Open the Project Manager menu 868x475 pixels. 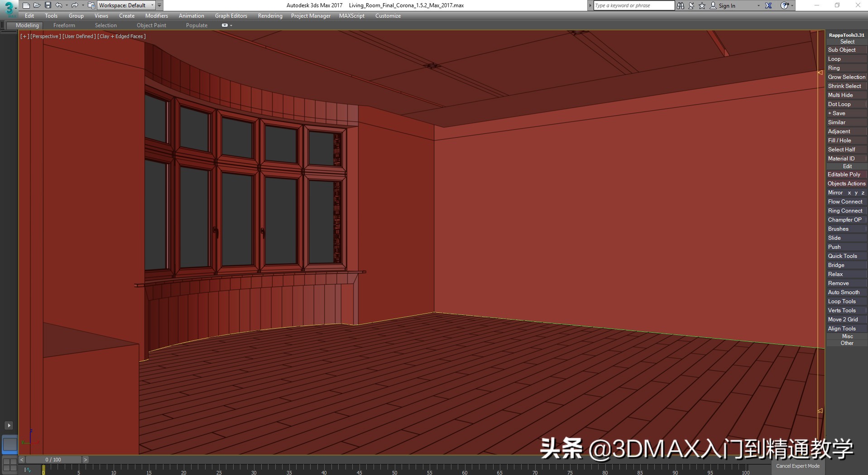(311, 16)
